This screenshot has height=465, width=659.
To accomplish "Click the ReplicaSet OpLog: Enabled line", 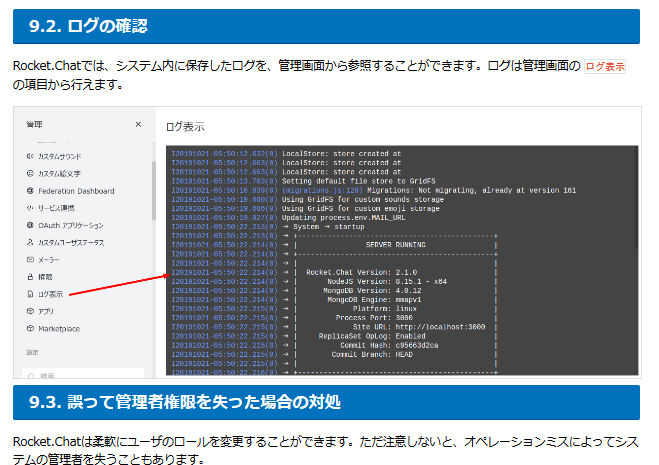I will point(372,336).
